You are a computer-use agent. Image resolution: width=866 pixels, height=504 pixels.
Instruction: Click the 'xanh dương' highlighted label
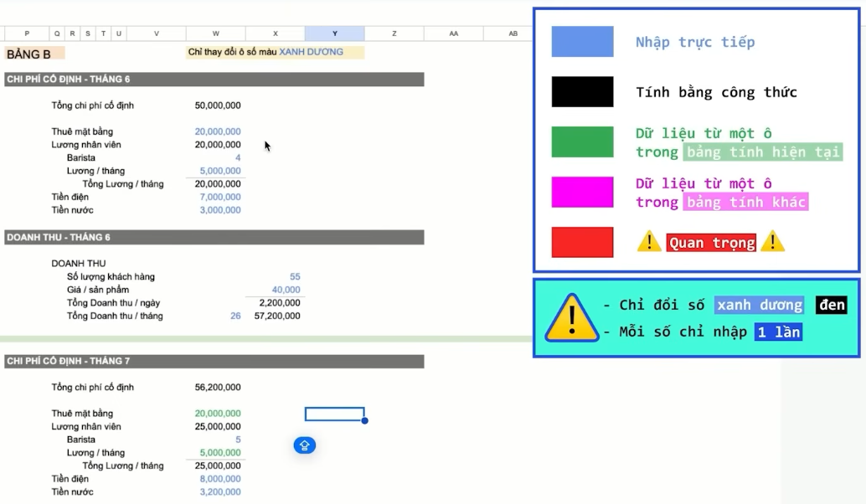click(x=759, y=305)
